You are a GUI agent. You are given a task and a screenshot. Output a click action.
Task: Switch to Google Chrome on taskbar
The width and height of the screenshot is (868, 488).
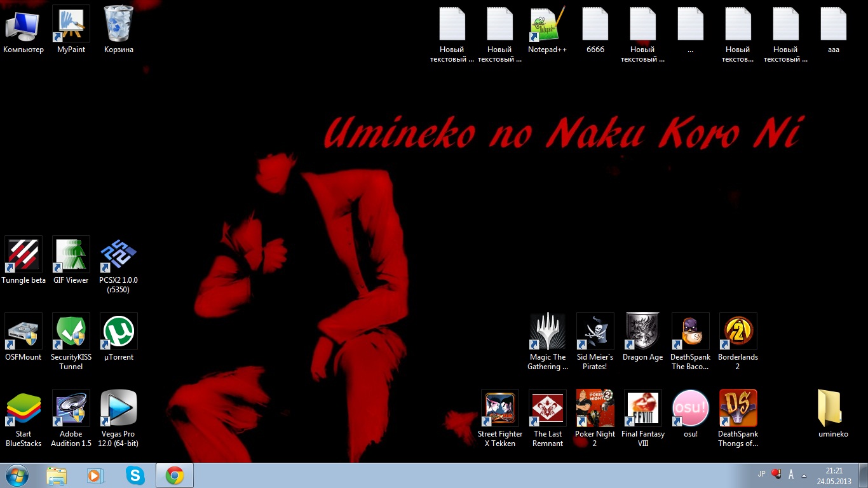(x=175, y=475)
